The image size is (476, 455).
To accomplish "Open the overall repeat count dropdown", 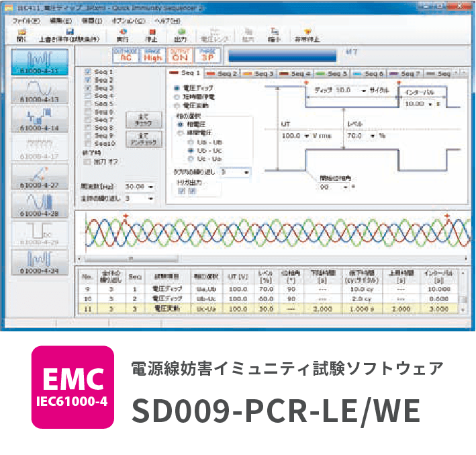I will click(151, 198).
